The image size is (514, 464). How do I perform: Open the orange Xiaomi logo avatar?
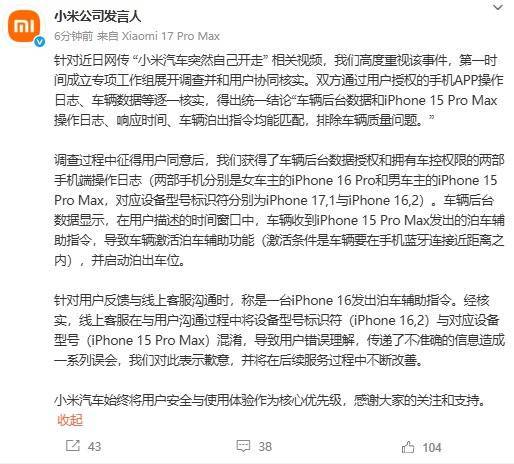[x=23, y=26]
